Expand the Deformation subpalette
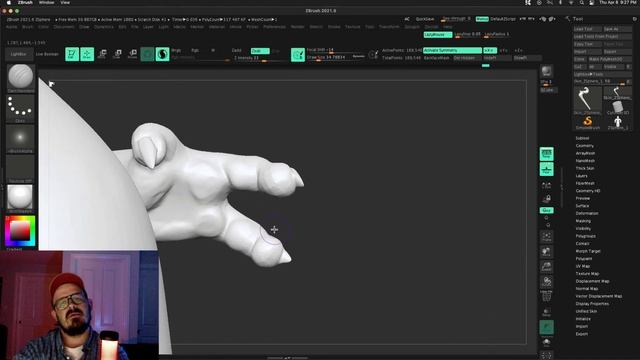Image resolution: width=640 pixels, height=360 pixels. [587, 213]
